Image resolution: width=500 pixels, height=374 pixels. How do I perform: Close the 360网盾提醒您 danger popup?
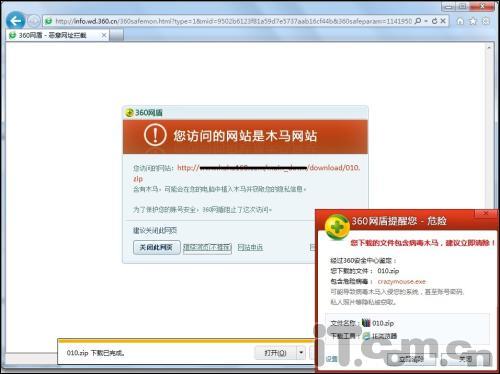coord(486,213)
